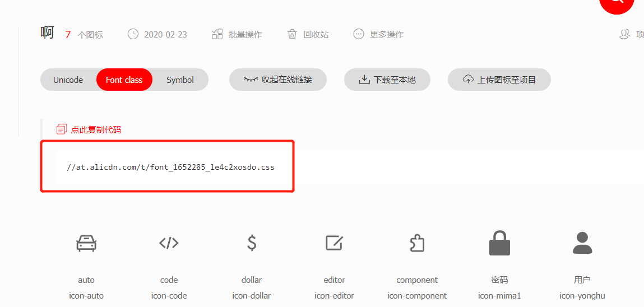Click 点此复制代码 copy code link
This screenshot has height=307, width=644.
(x=96, y=130)
